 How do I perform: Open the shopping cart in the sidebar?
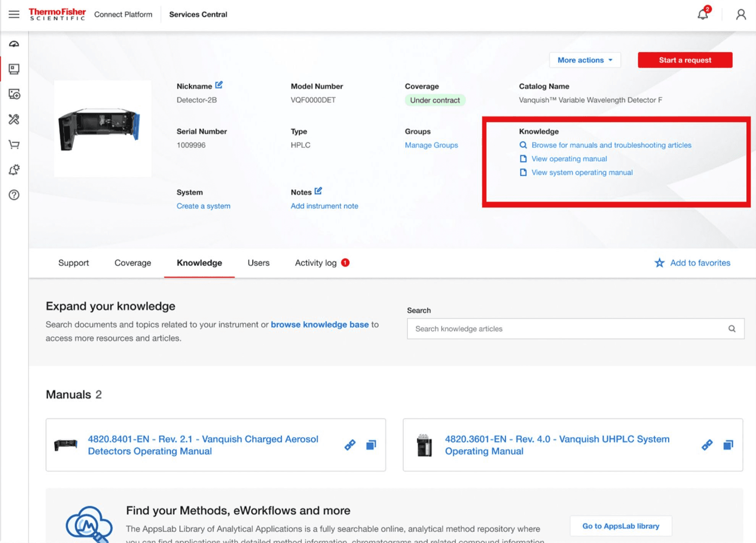[x=14, y=144]
